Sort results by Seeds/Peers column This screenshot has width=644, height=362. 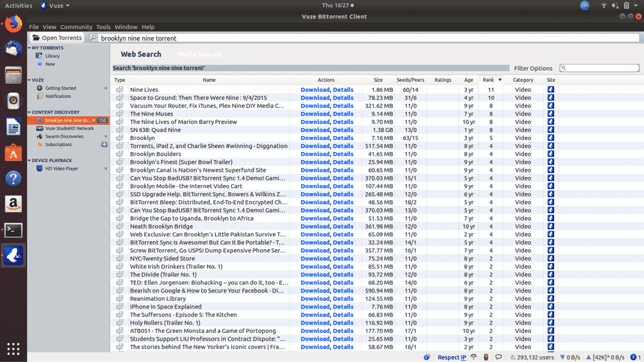click(410, 80)
